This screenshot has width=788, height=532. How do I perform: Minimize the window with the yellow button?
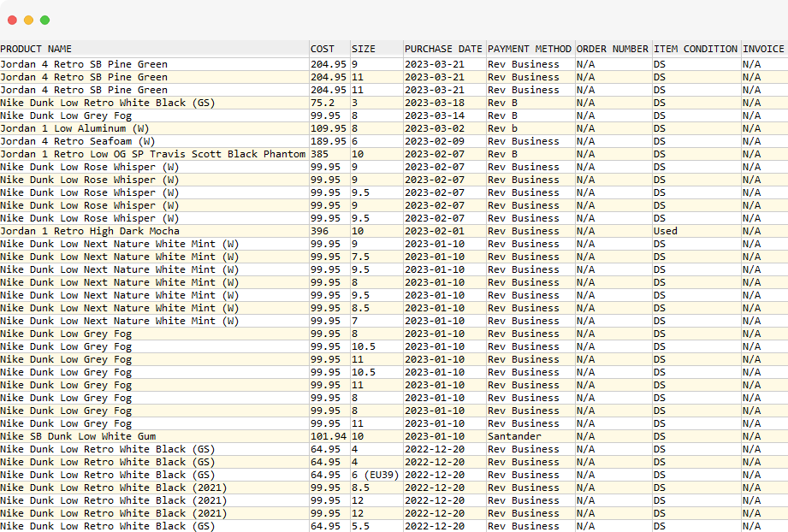pyautogui.click(x=28, y=20)
